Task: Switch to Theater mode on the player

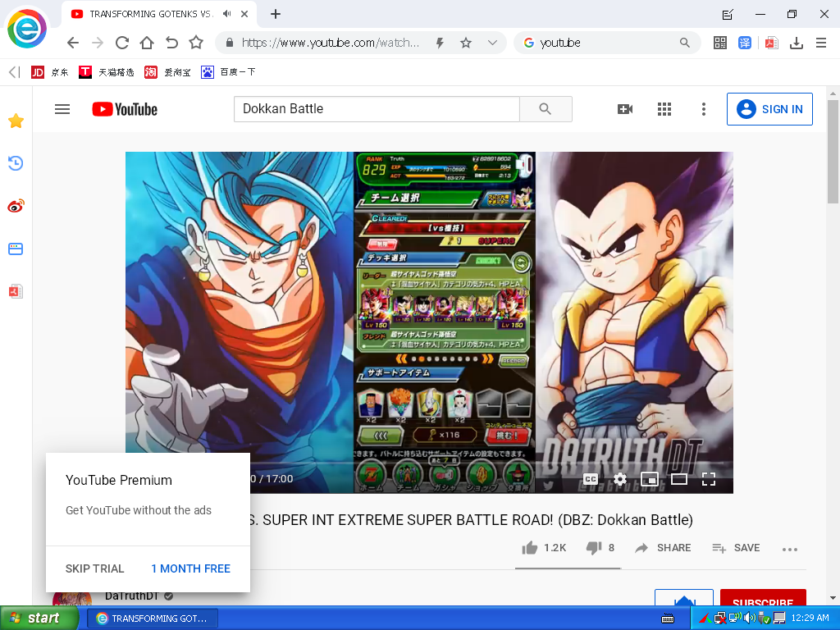Action: coord(678,479)
